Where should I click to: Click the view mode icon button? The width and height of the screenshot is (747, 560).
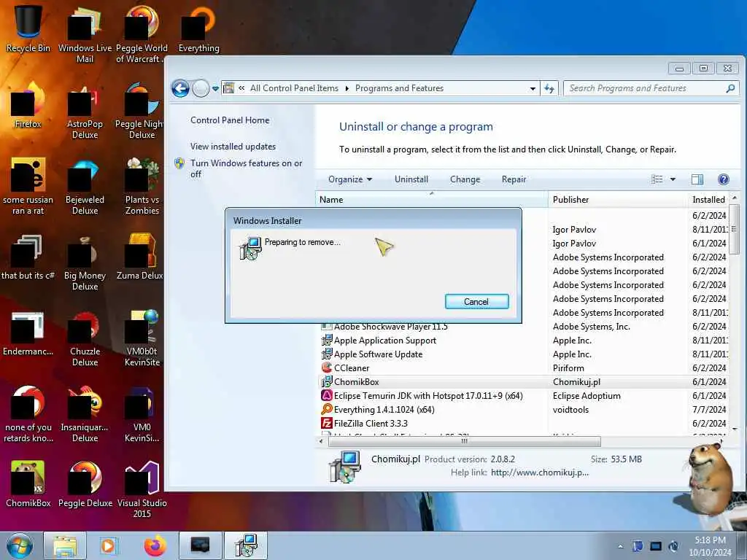click(657, 179)
